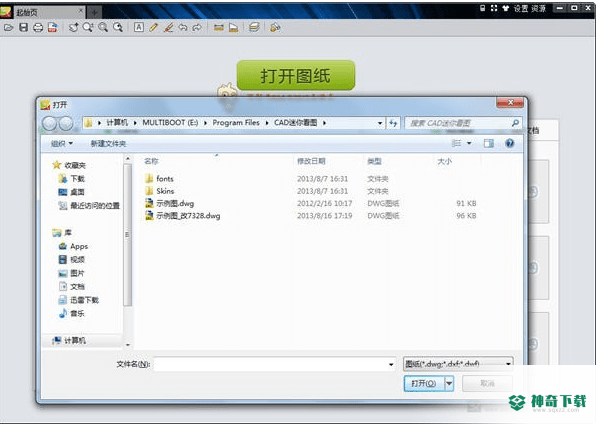The height and width of the screenshot is (424, 598).
Task: Toggle the preview pane icon
Action: pos(489,143)
